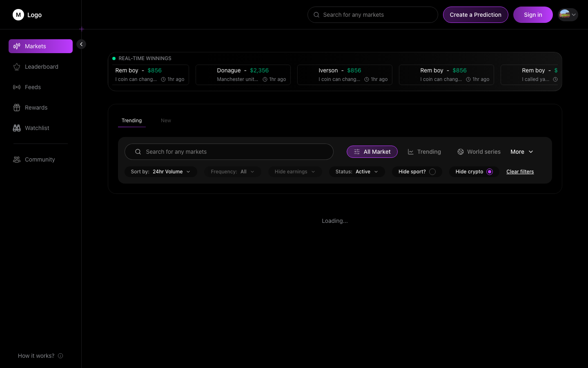Screen dimensions: 588x368
Task: Open the Sort by 24hr Volume dropdown
Action: (x=161, y=172)
